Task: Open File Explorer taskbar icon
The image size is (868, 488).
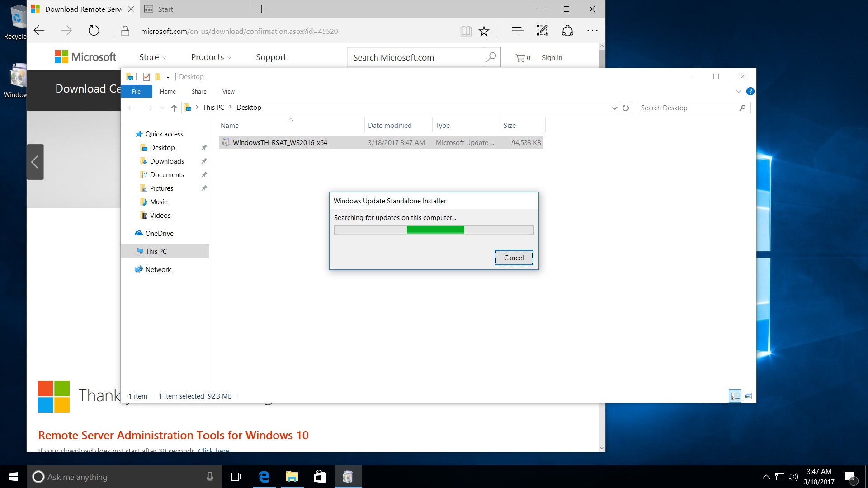Action: point(292,477)
